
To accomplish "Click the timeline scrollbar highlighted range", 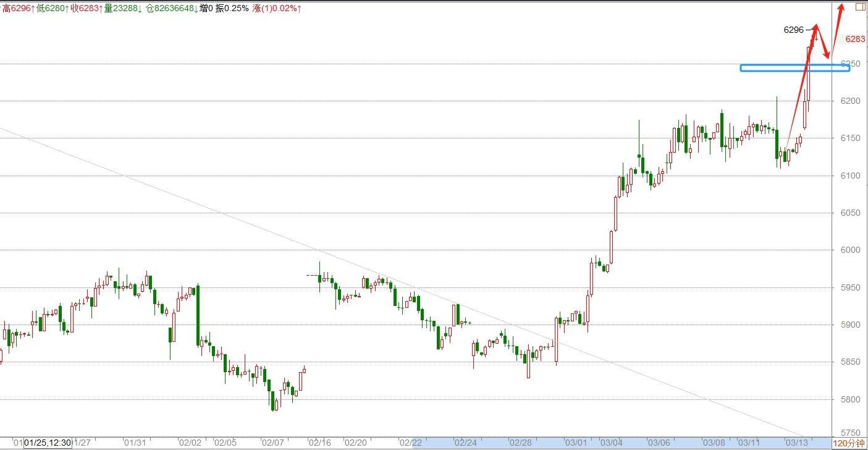I will tap(622, 443).
